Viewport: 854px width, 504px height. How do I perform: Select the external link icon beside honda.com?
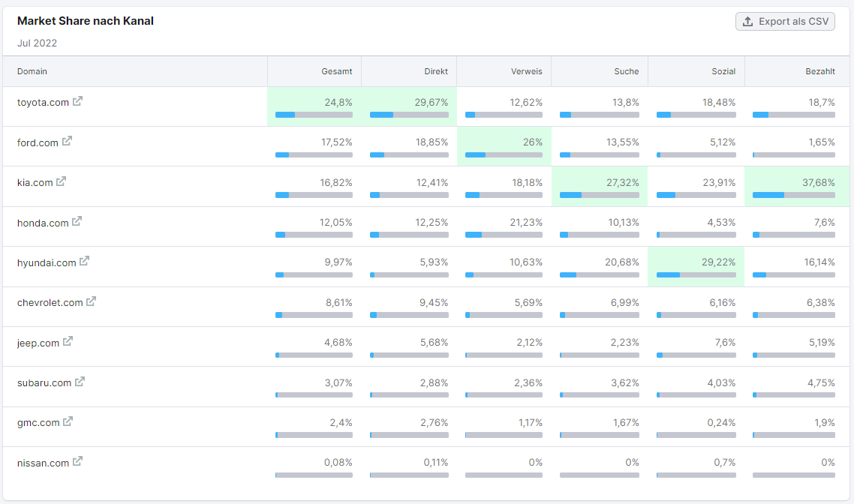tap(79, 223)
